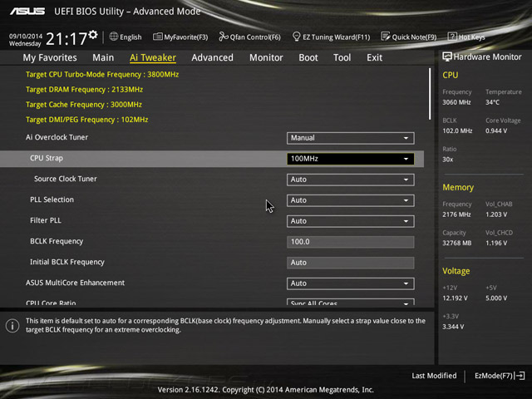
Task: Click the memory frequency value 2176 MHz
Action: tap(456, 214)
